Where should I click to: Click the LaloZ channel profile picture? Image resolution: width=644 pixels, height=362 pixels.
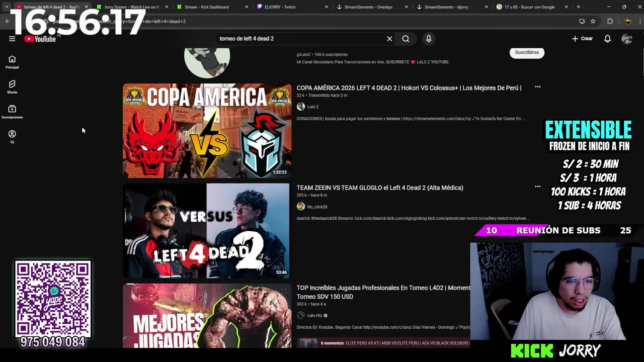[x=207, y=62]
